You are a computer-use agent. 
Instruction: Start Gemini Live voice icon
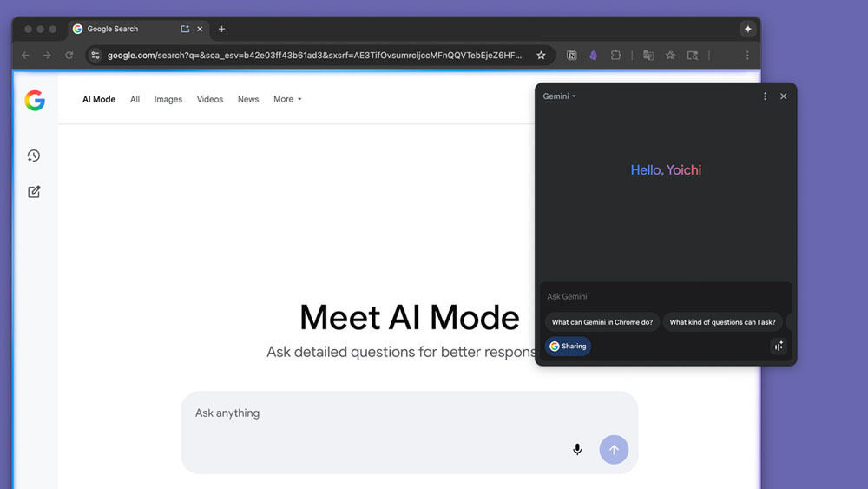point(779,346)
